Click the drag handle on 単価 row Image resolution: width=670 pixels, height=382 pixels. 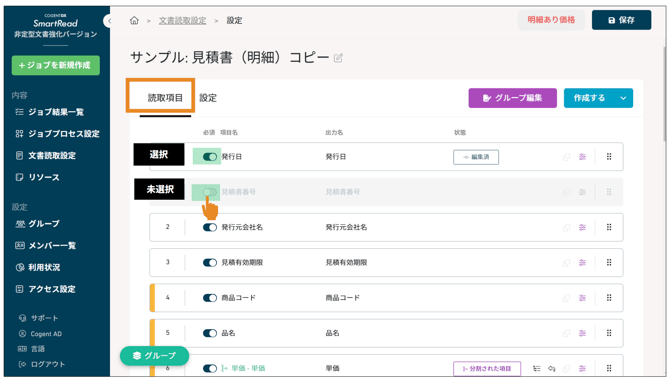(609, 368)
